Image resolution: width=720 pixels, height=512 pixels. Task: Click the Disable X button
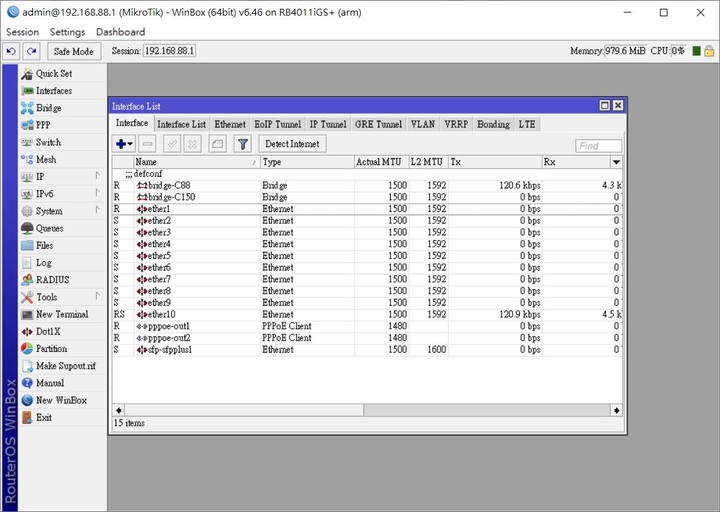click(x=192, y=144)
